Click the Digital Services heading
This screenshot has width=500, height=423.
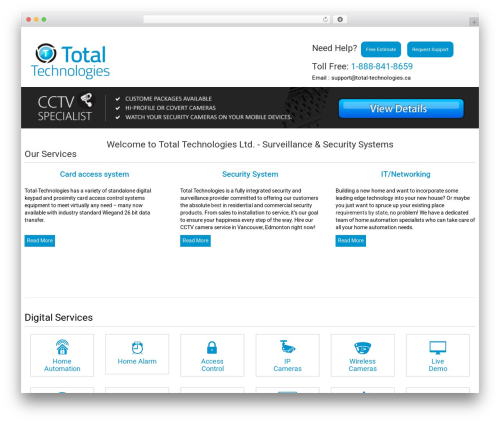pyautogui.click(x=59, y=317)
